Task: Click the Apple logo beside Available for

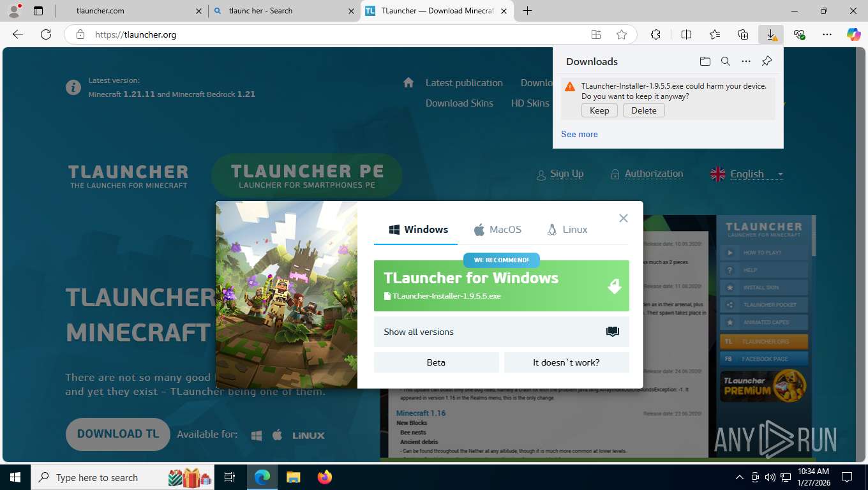Action: 277,435
